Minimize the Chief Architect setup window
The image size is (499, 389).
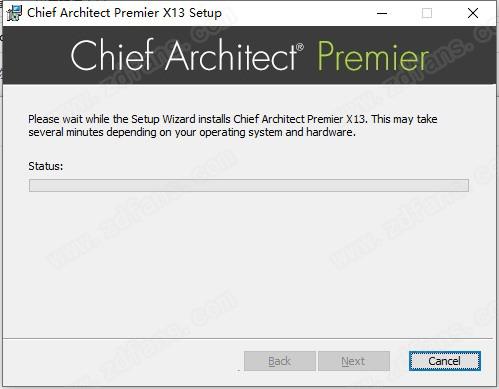coord(382,13)
